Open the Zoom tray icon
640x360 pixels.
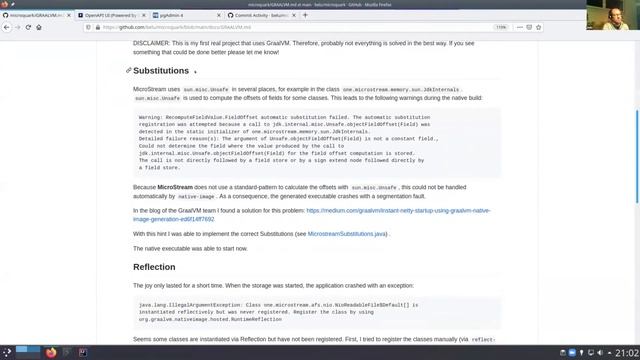tap(572, 353)
